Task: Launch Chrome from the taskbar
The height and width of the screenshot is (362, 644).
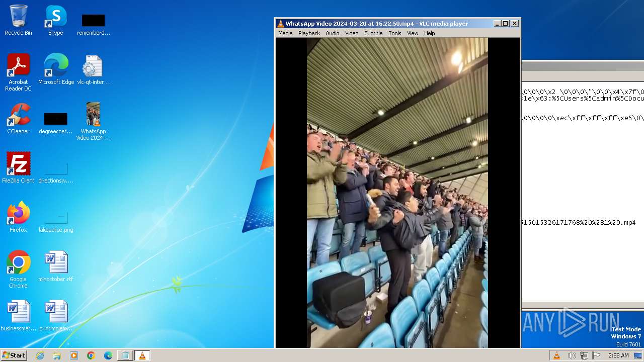Action: coord(91,355)
